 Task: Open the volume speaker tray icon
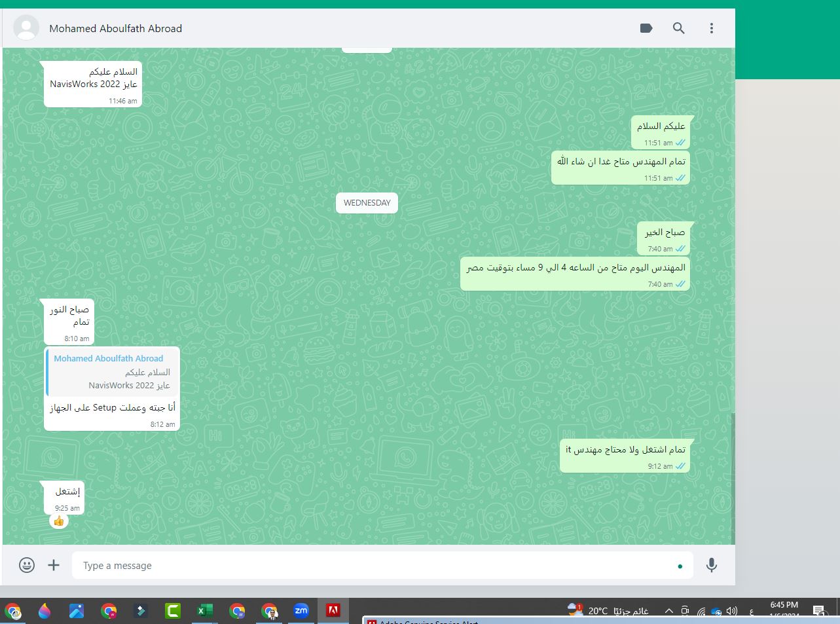(x=732, y=611)
